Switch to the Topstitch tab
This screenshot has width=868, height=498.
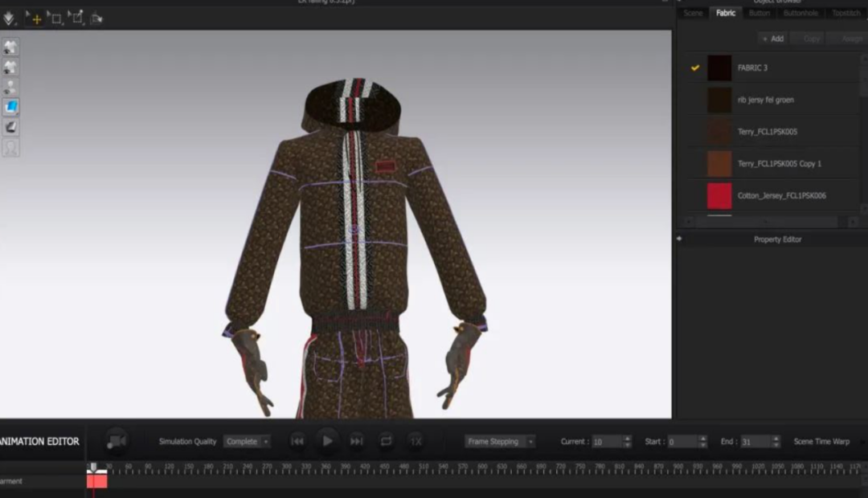point(845,13)
